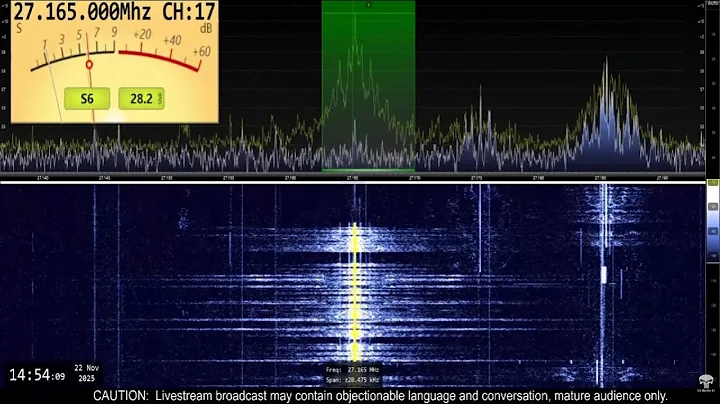Click the CH:17 channel indicator
The width and height of the screenshot is (720, 404).
click(189, 11)
